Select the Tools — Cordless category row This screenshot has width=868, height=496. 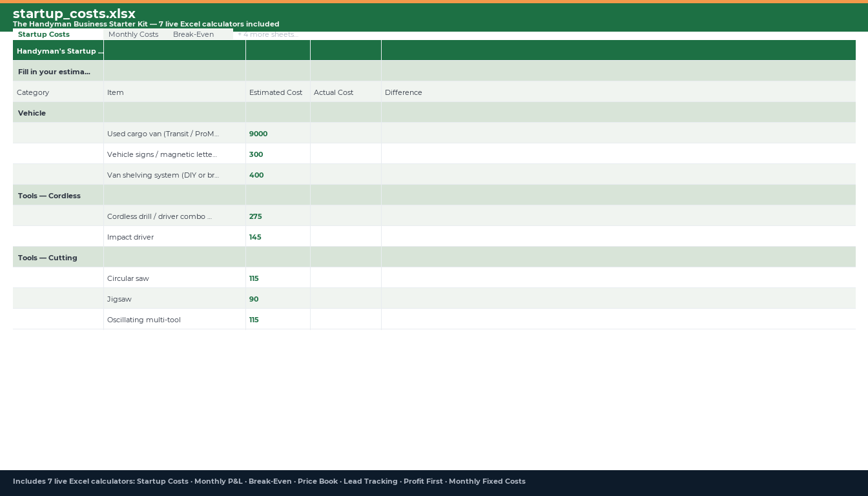(x=434, y=195)
